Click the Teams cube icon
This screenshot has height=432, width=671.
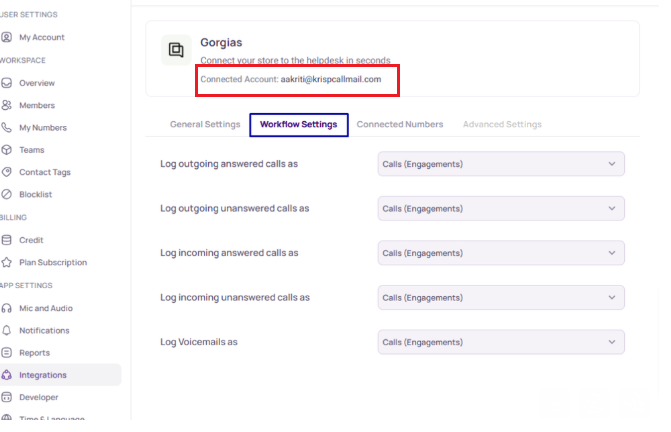pos(6,150)
